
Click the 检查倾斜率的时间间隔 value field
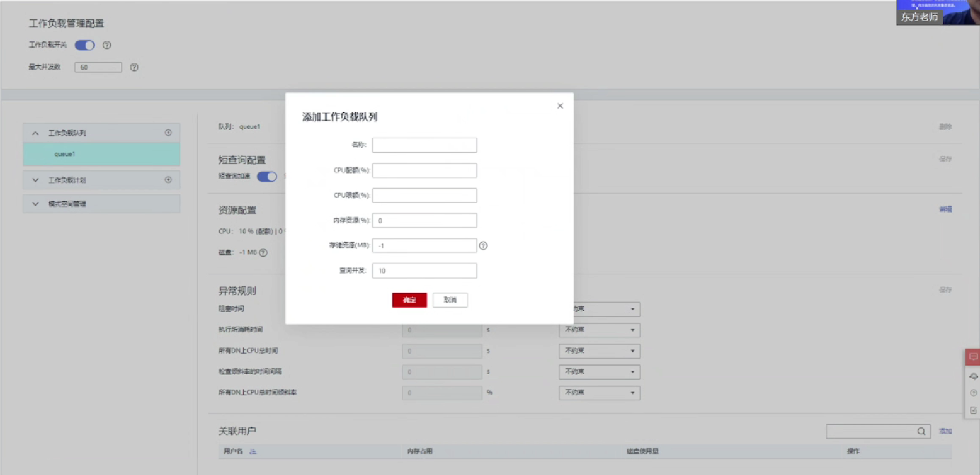(x=442, y=372)
